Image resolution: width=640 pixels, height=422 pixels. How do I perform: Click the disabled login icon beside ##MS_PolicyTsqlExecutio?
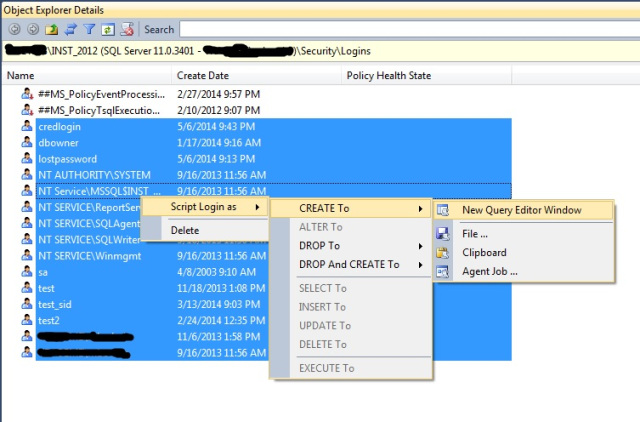coord(27,110)
